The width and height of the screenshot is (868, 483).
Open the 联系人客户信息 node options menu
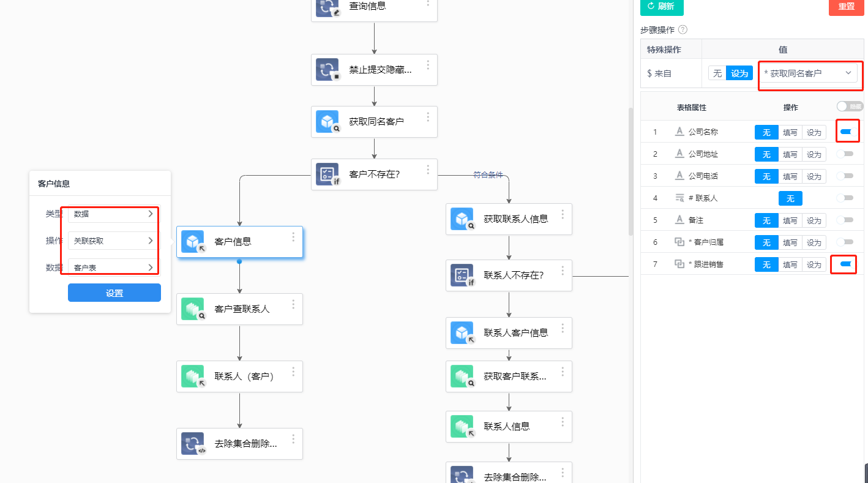coord(563,328)
